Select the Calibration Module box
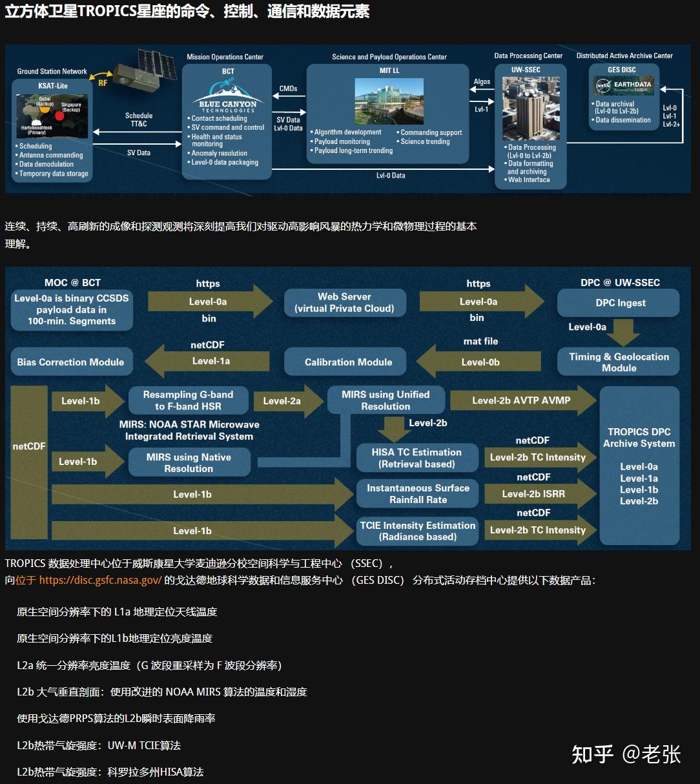 tap(345, 362)
